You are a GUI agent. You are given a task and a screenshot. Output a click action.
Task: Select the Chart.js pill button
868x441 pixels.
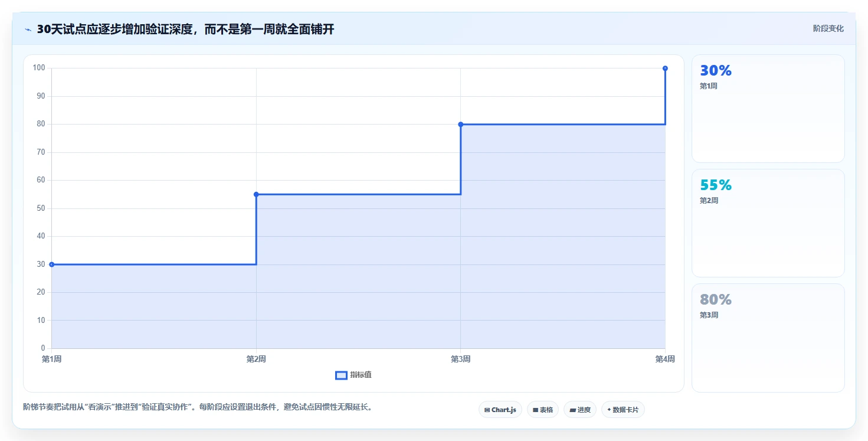500,410
